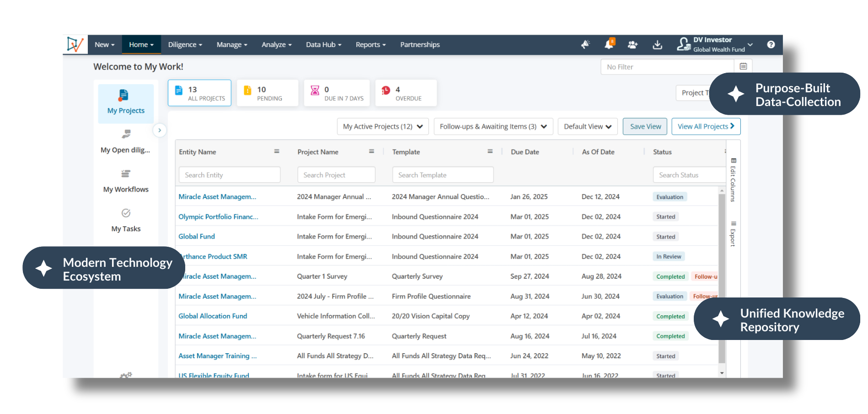This screenshot has width=868, height=414.
Task: Click the Search Project field
Action: tap(336, 175)
